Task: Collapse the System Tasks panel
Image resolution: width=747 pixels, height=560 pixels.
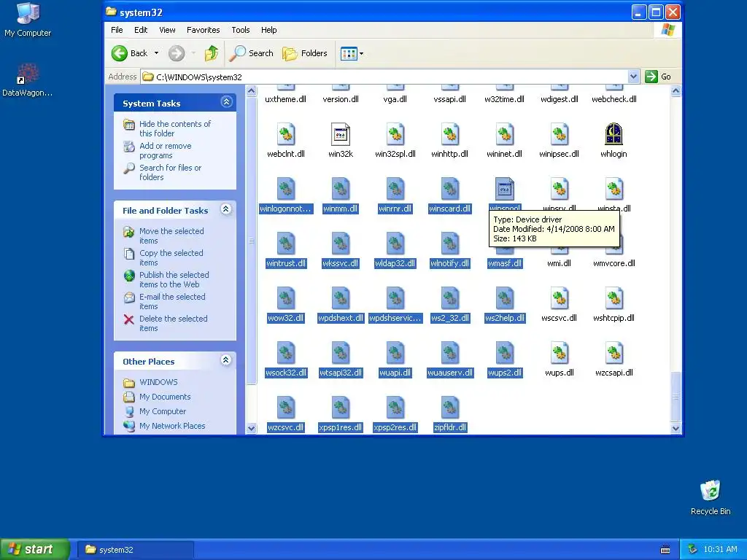Action: pyautogui.click(x=226, y=102)
